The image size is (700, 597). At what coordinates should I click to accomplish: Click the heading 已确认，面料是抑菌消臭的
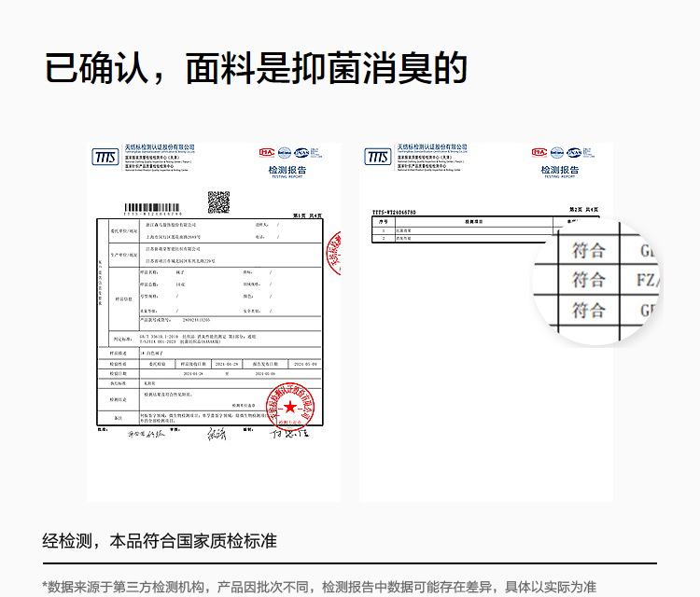(256, 68)
